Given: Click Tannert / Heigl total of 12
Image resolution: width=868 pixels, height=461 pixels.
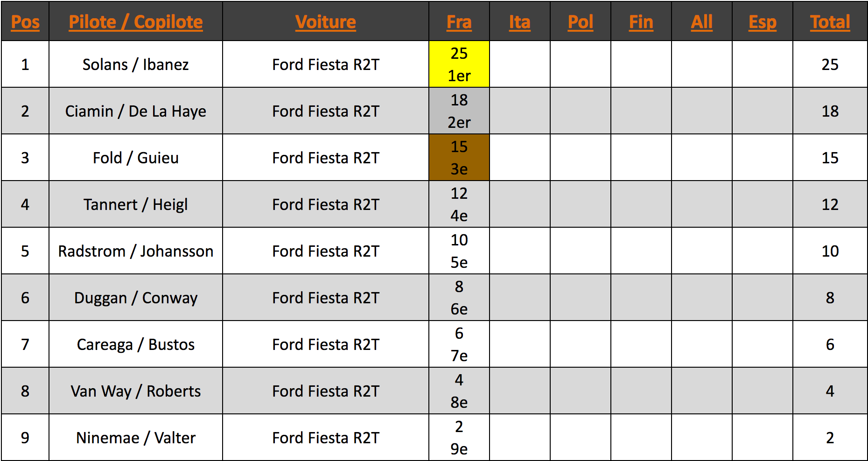Looking at the screenshot, I should (830, 204).
